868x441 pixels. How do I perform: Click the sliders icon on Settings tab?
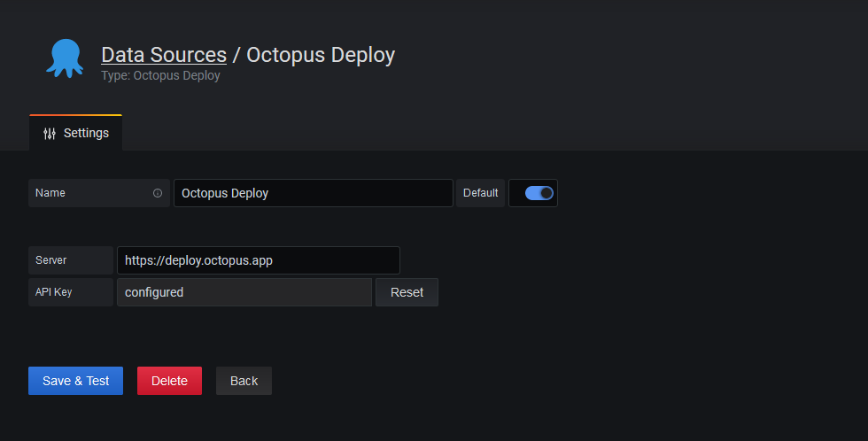(x=50, y=134)
